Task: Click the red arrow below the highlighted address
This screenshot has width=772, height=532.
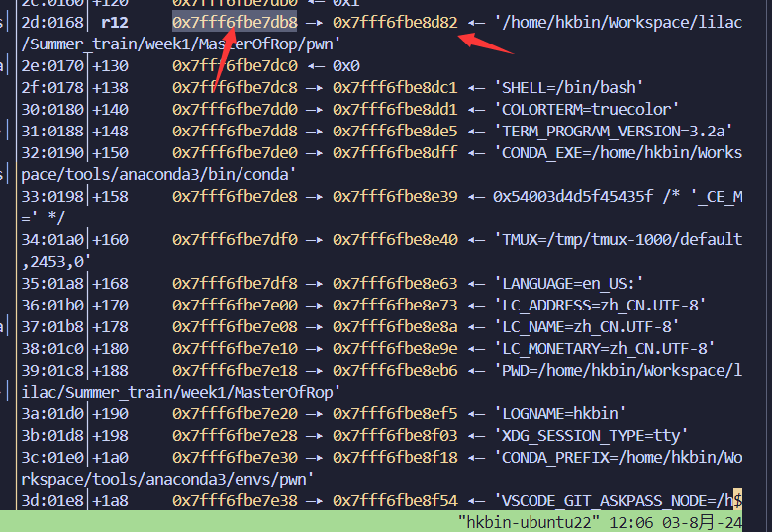Action: pos(225,59)
